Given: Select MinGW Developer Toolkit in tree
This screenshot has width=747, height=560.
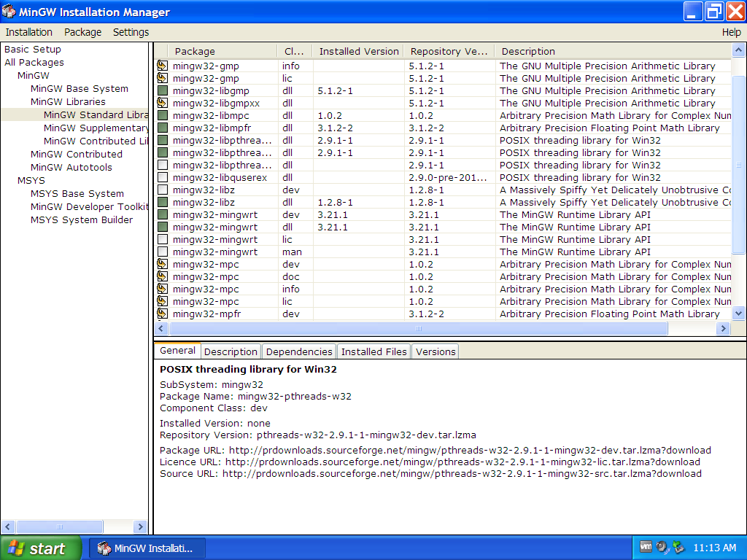Looking at the screenshot, I should [x=90, y=206].
